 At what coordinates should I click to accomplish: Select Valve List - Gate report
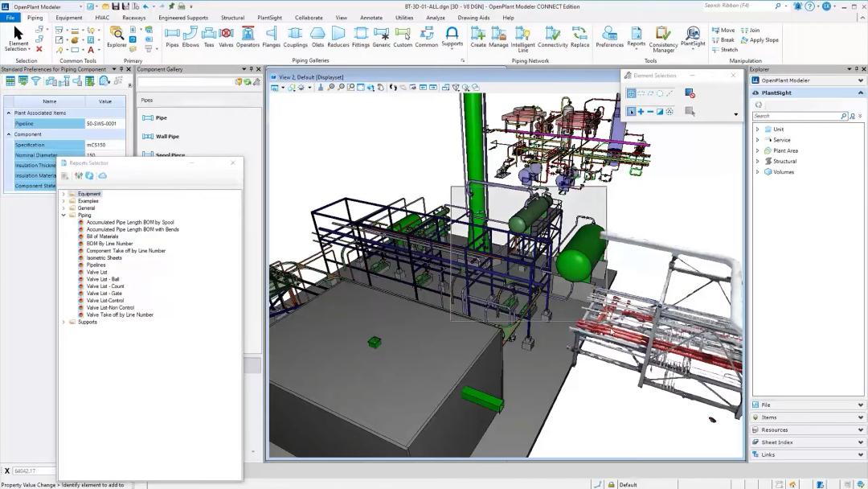104,294
